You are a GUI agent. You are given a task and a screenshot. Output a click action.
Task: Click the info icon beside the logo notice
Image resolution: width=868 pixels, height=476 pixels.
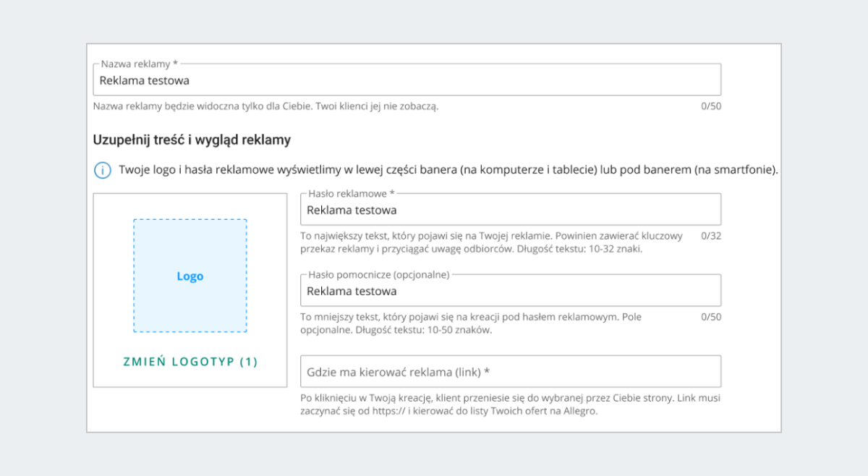tap(103, 171)
